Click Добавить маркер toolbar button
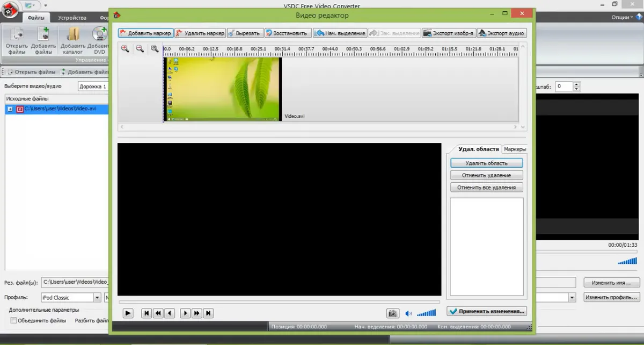 (x=145, y=33)
